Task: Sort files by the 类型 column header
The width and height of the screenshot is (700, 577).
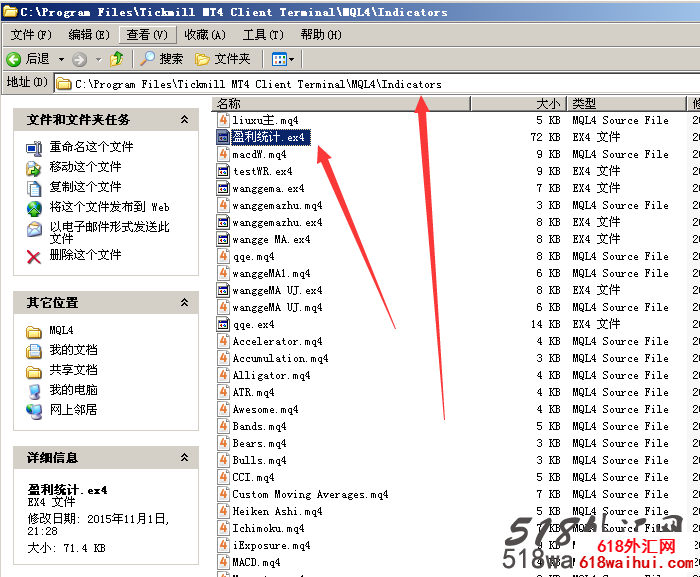Action: 627,104
